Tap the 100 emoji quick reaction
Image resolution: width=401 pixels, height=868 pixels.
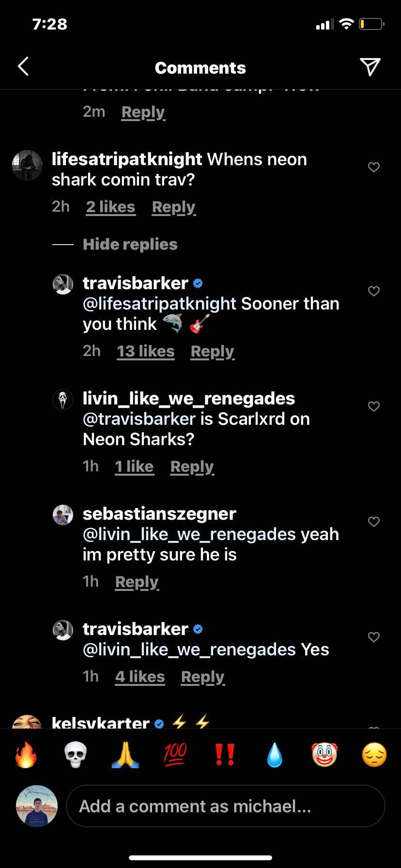[175, 755]
